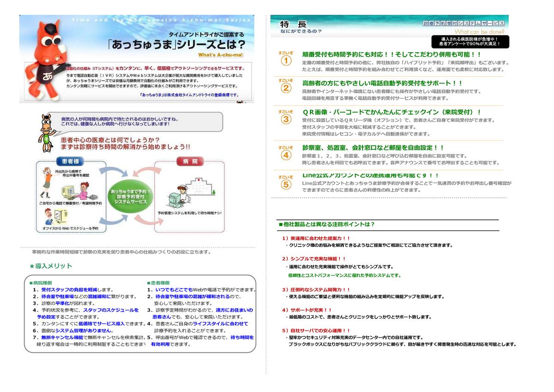
Task: Click the office worker Web scheduling illustration
Action: coord(54,217)
